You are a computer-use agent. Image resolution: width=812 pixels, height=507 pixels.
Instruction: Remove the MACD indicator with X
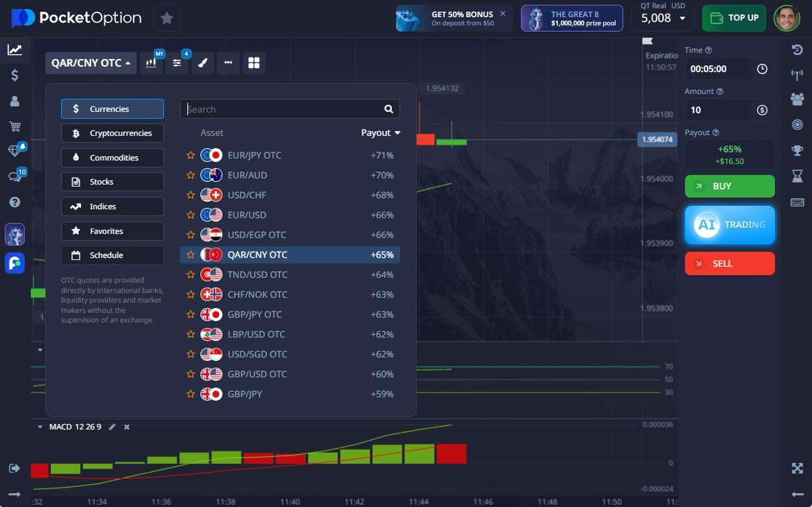click(126, 427)
